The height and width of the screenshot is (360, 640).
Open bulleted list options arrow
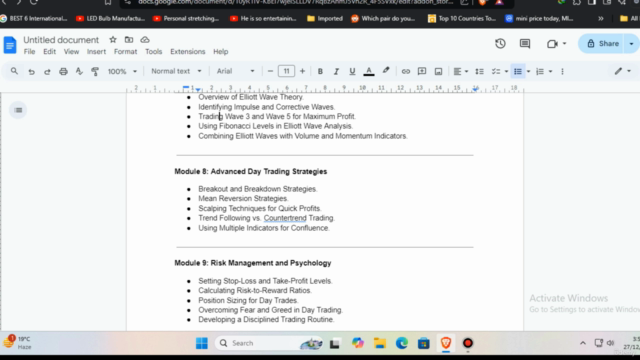coord(528,71)
